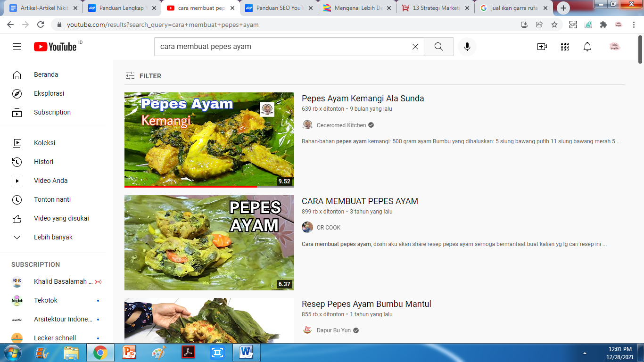Switch to the first Panduan Lengkap tab
The width and height of the screenshot is (644, 362).
pos(121,8)
